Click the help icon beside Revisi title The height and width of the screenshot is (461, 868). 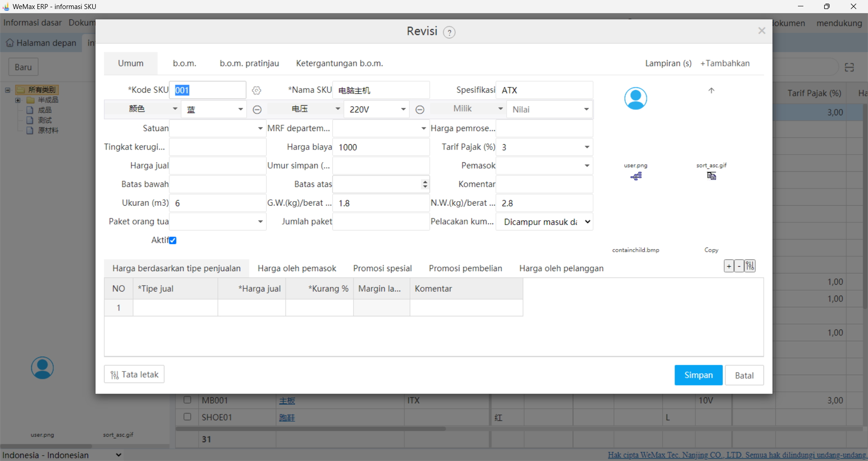pyautogui.click(x=449, y=32)
